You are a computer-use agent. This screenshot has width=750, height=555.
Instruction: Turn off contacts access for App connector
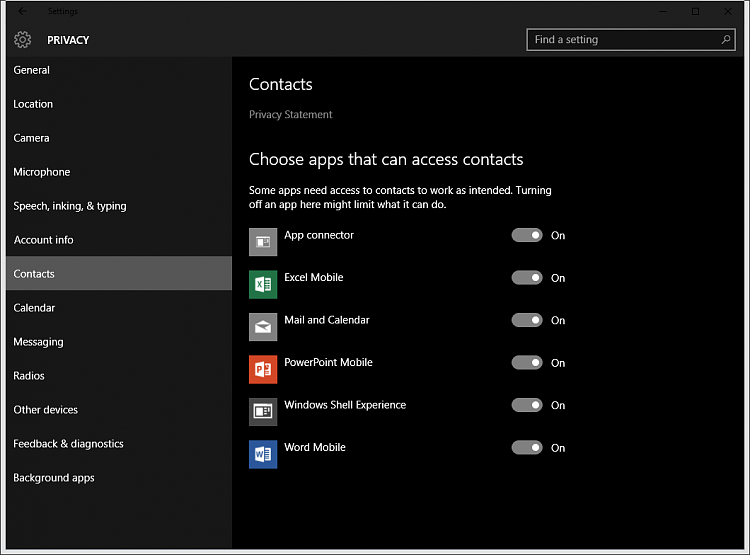(527, 235)
